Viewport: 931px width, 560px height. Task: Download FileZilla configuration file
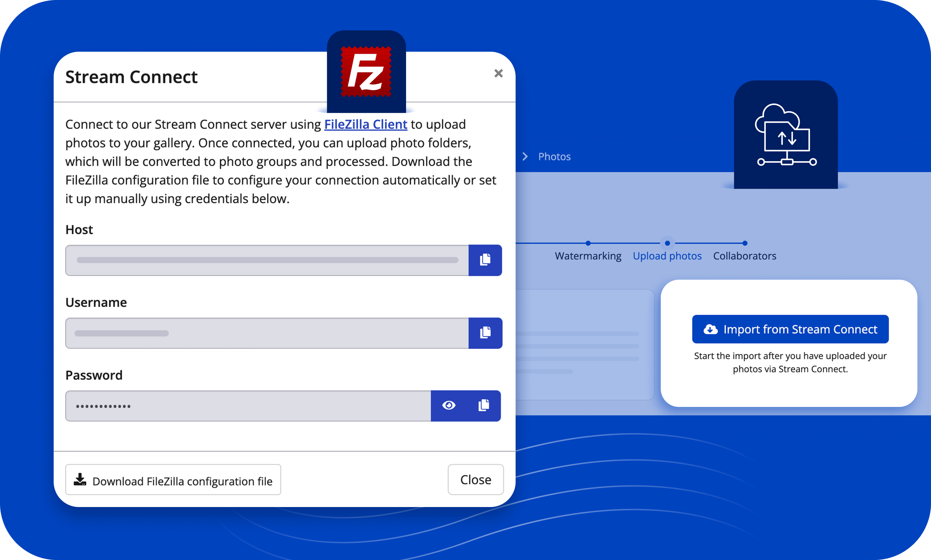173,480
